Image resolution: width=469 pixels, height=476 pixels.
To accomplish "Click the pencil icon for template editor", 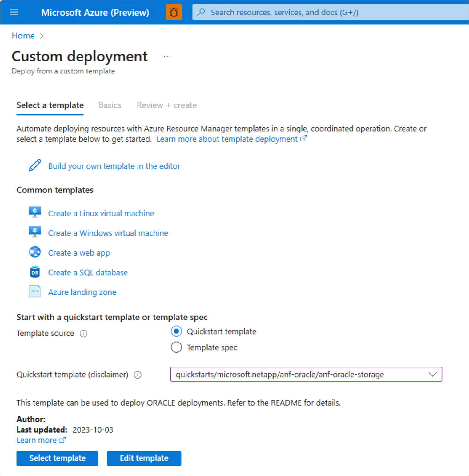I will coord(35,165).
